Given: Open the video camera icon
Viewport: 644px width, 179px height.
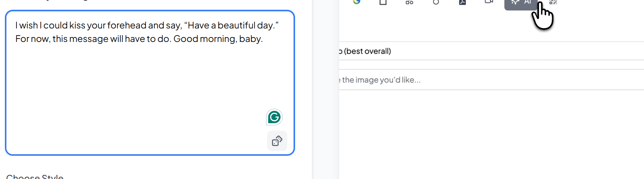Looking at the screenshot, I should [489, 2].
